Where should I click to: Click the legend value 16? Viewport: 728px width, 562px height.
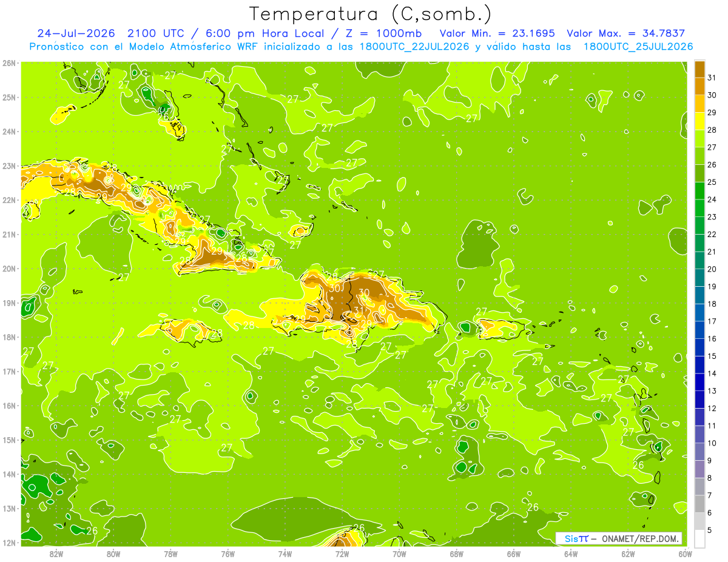[712, 339]
